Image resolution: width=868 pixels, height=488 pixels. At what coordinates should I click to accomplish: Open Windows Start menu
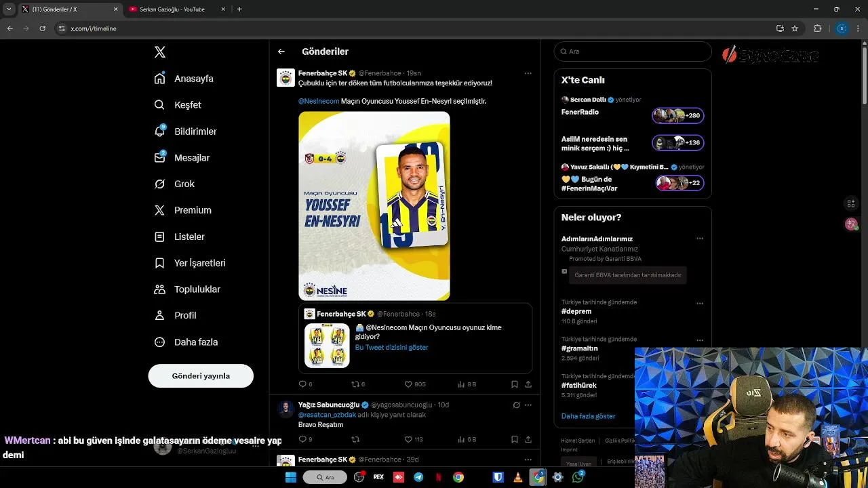pos(291,477)
